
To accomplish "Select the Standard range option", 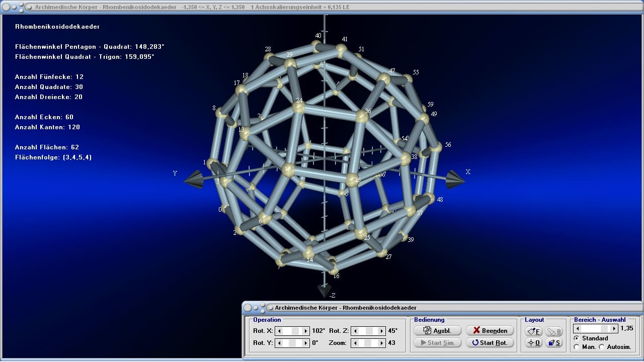I will coord(577,338).
